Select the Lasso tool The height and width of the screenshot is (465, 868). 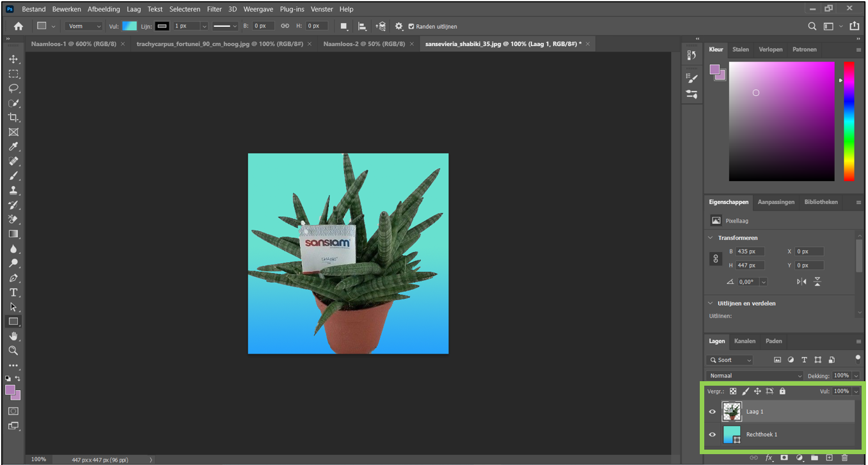tap(13, 88)
